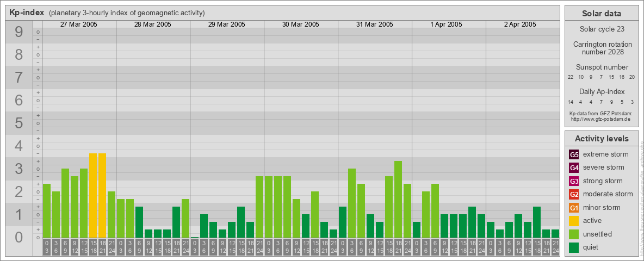Click the moderate storm legend label
Screen dimensions: 644x261
[608, 194]
